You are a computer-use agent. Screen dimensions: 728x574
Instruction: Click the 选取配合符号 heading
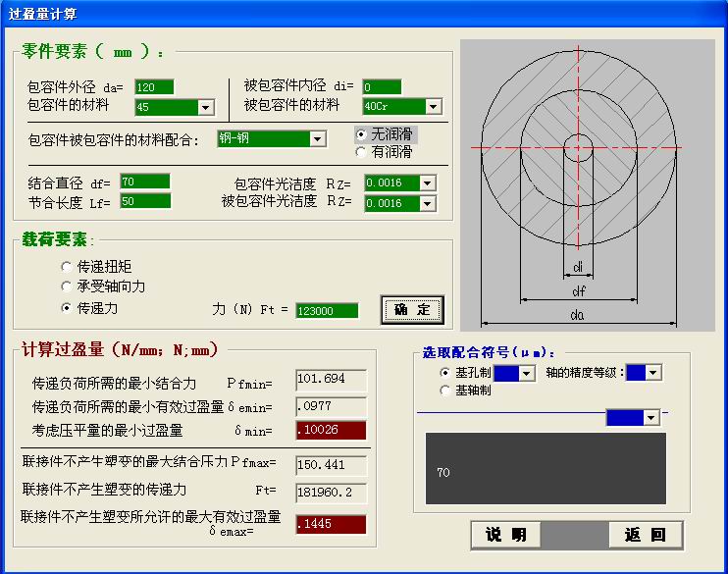point(489,352)
